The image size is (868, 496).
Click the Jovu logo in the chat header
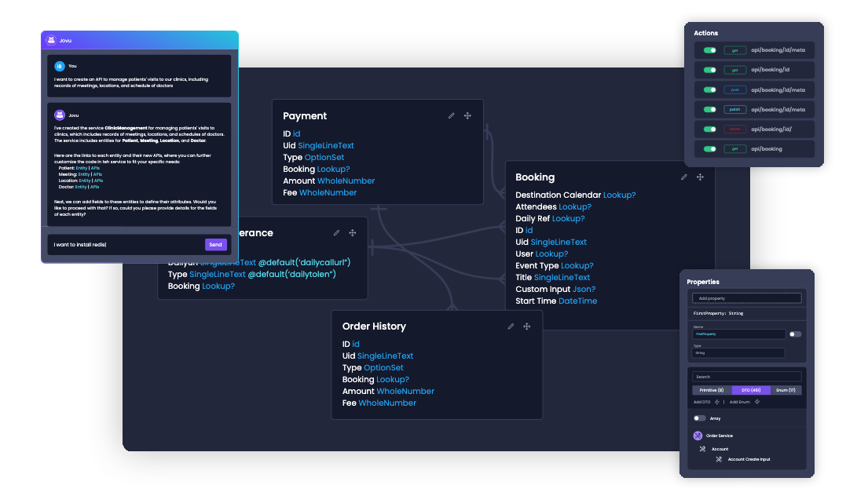[x=51, y=40]
